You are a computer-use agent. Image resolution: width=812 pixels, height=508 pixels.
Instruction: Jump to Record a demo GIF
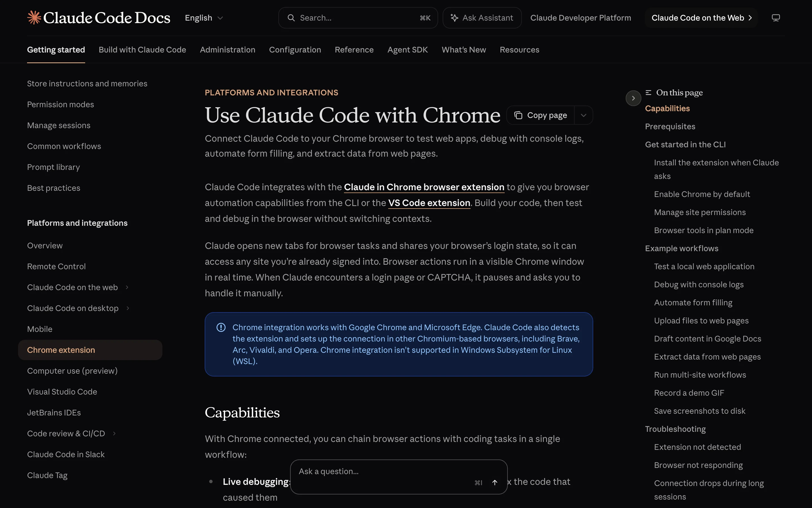(x=689, y=393)
